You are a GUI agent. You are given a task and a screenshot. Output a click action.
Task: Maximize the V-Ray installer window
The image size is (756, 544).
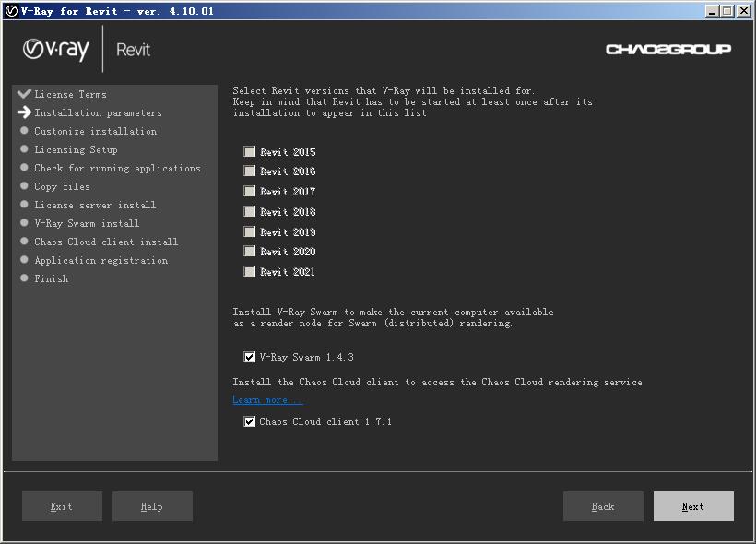coord(727,11)
